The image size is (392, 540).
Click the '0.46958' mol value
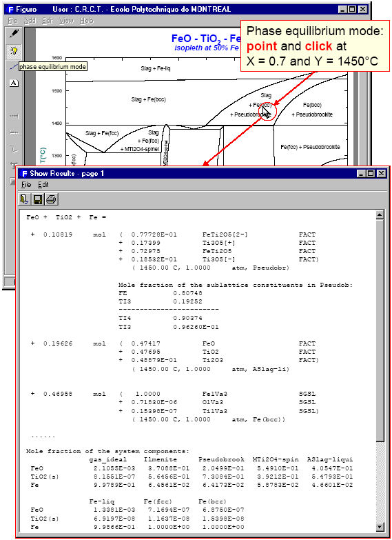click(x=58, y=394)
